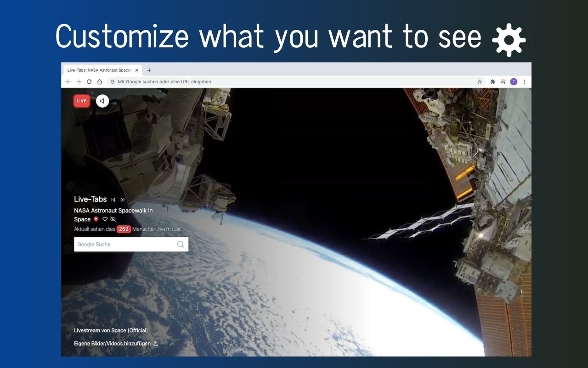Screen dimensions: 588x368
Task: Hide stream via crossed-eye icon
Action: point(113,219)
